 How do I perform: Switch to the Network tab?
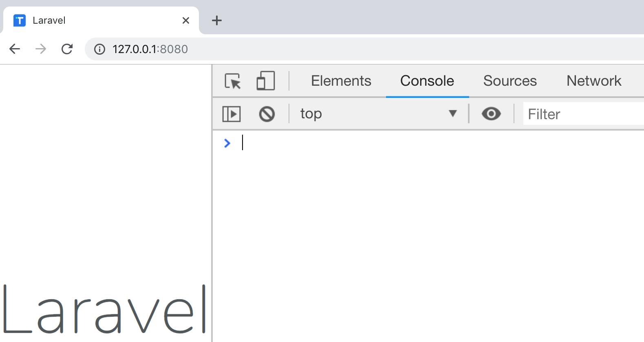(x=594, y=81)
